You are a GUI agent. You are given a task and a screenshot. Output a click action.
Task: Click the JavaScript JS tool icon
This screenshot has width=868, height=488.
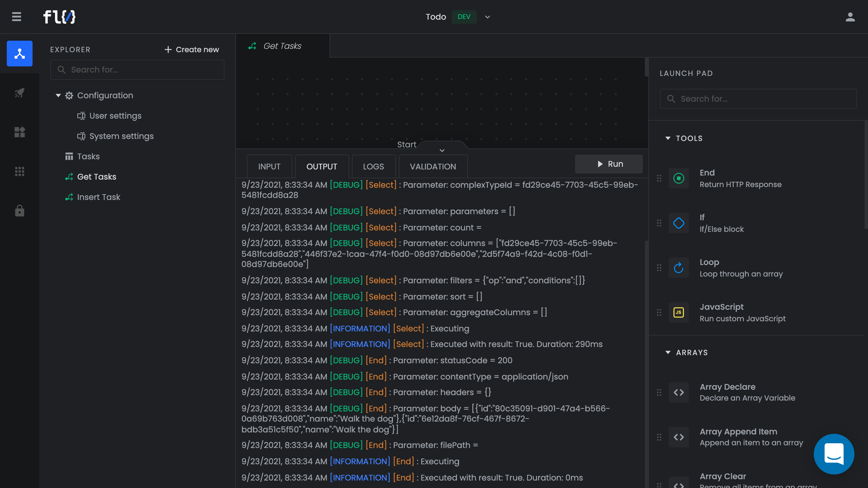tap(679, 312)
